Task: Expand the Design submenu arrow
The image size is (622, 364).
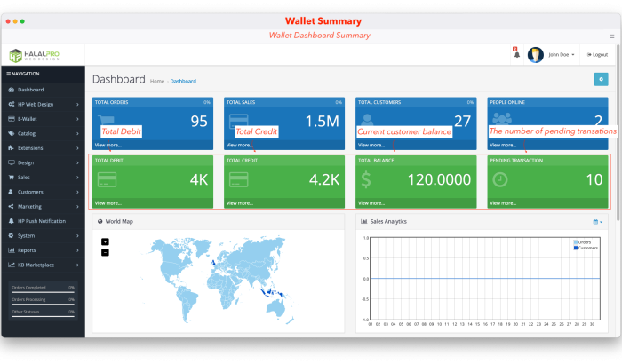Action: coord(77,162)
